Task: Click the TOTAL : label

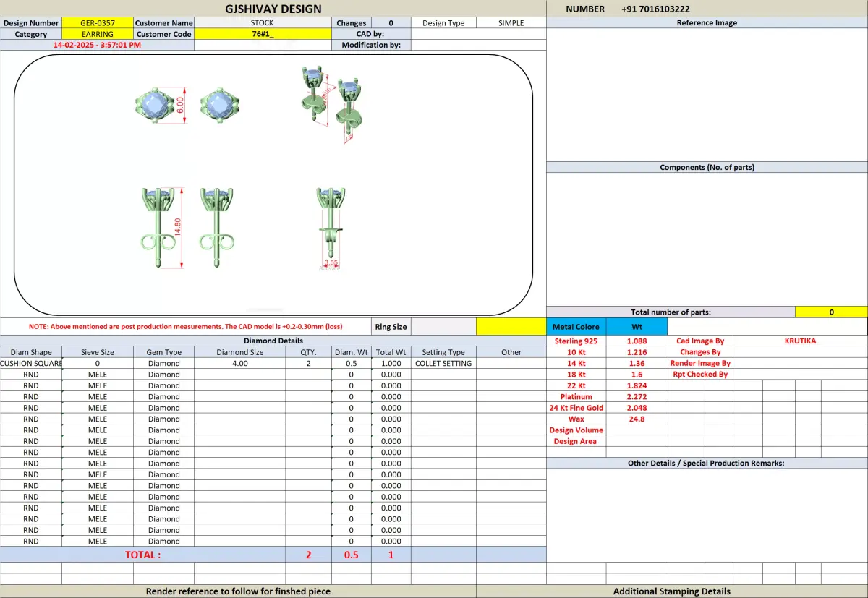Action: (142, 555)
